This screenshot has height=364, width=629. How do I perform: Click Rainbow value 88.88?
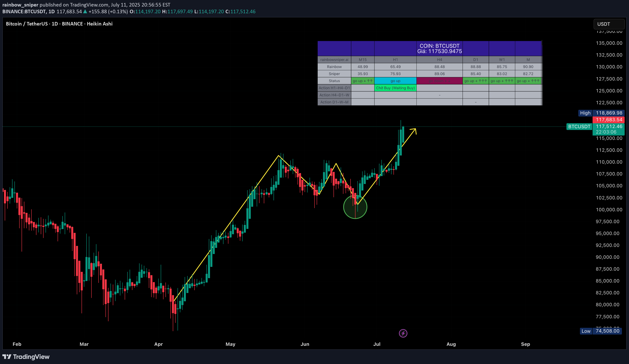[475, 67]
